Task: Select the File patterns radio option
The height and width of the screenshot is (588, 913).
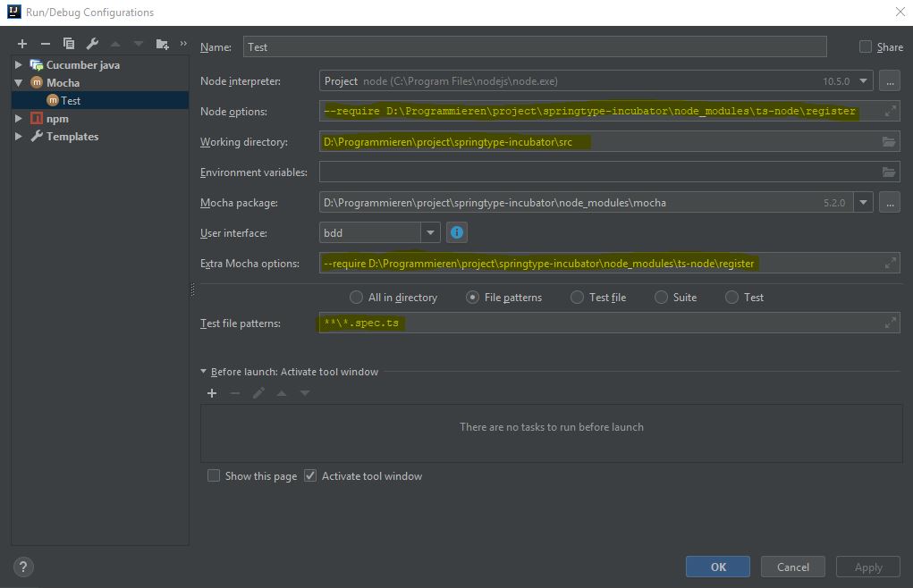Action: point(473,298)
